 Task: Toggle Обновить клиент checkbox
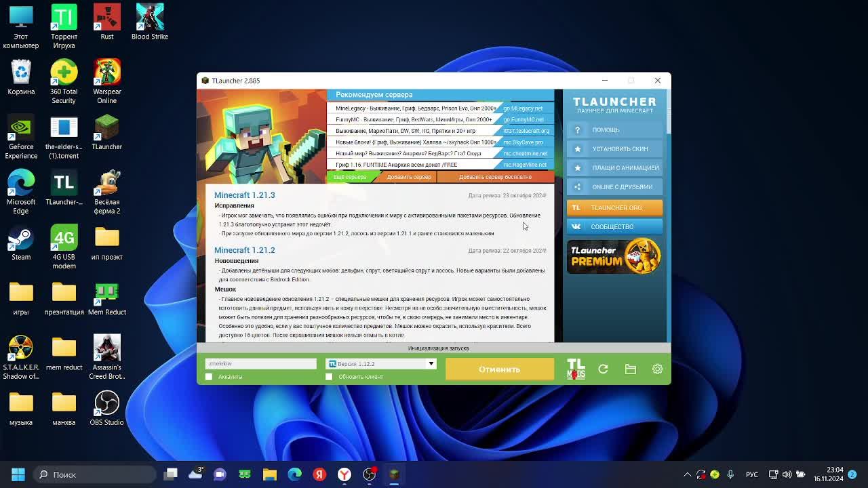point(329,377)
